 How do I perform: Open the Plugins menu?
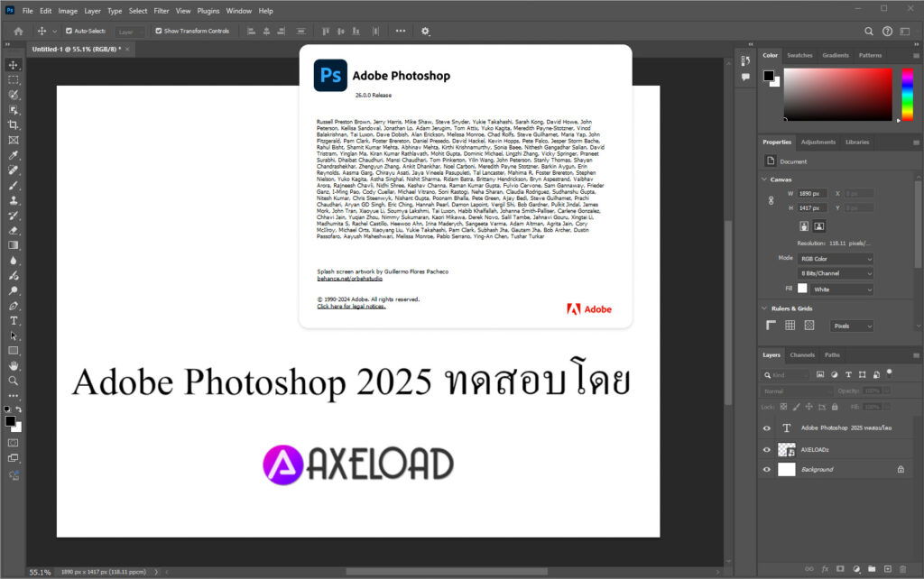(x=208, y=11)
